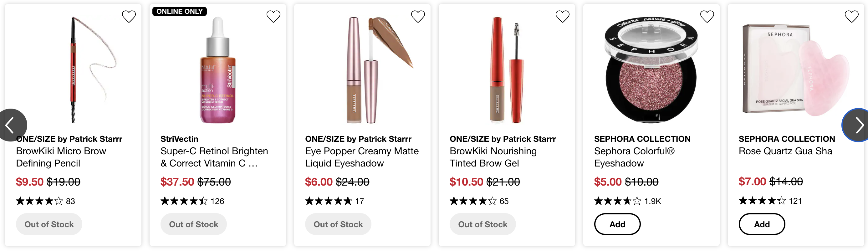This screenshot has width=868, height=251.
Task: Open Super-C Retinol Brighten & Correct title
Action: pyautogui.click(x=214, y=157)
